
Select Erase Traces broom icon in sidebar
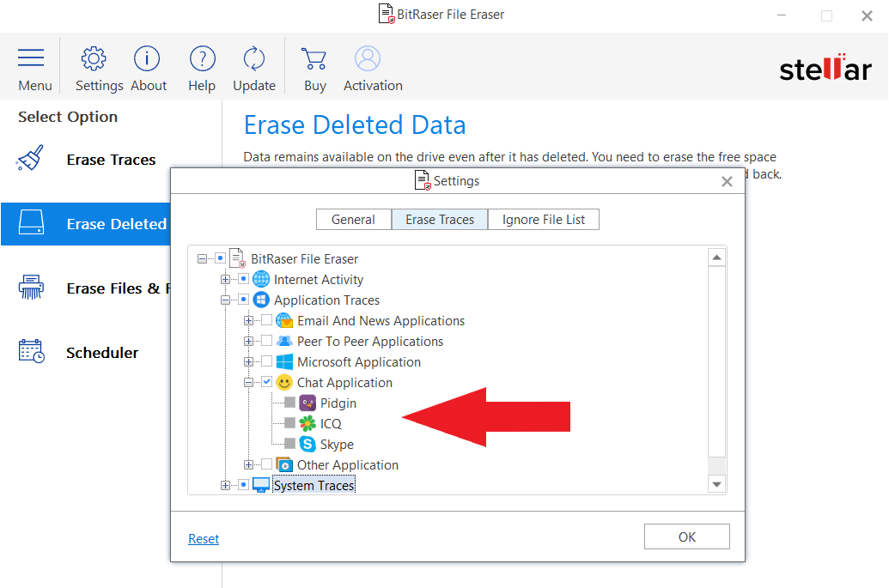[30, 159]
